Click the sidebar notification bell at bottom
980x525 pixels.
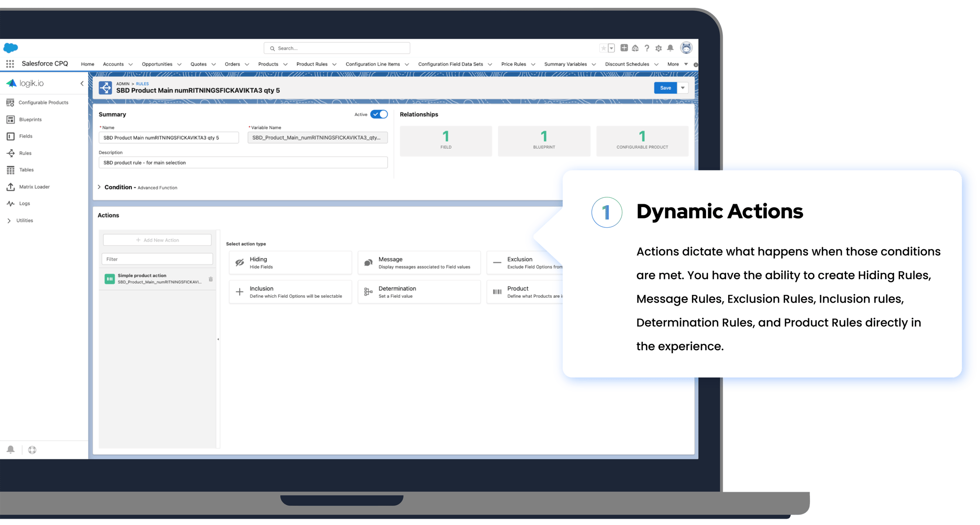[10, 450]
